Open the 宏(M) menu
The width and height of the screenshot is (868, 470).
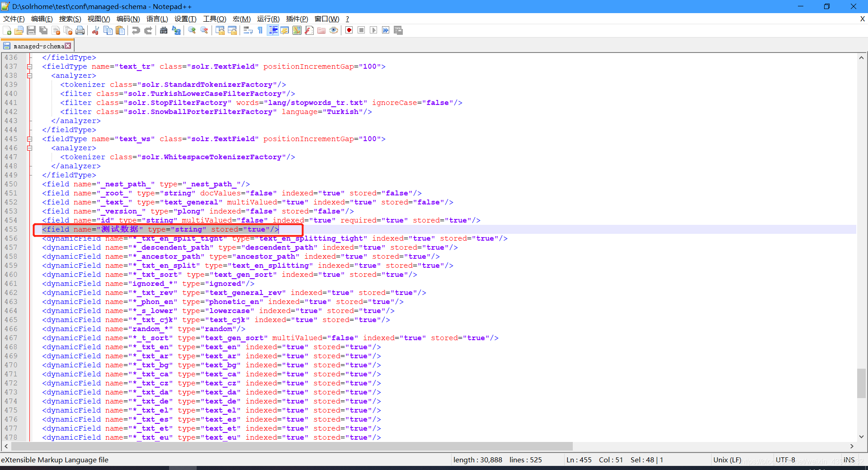point(241,19)
